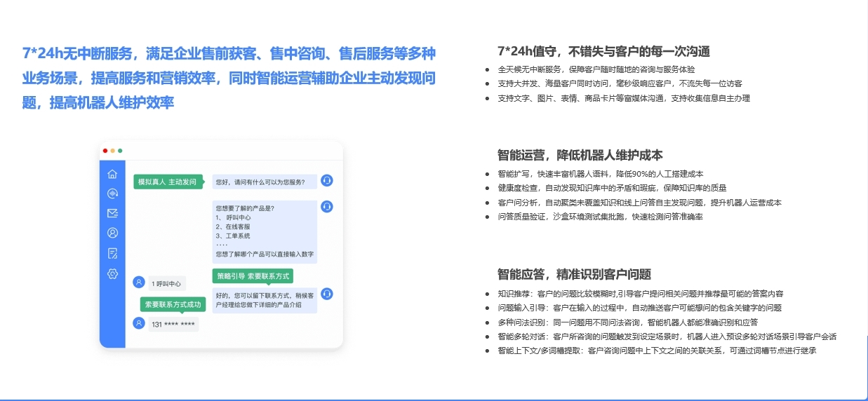Click the green '索要联系方式成功' tag

point(173,304)
